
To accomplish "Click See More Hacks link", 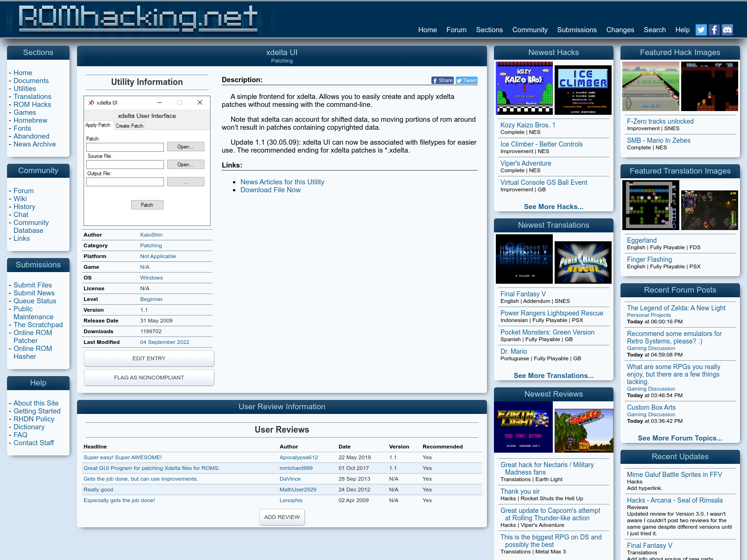I will [554, 207].
